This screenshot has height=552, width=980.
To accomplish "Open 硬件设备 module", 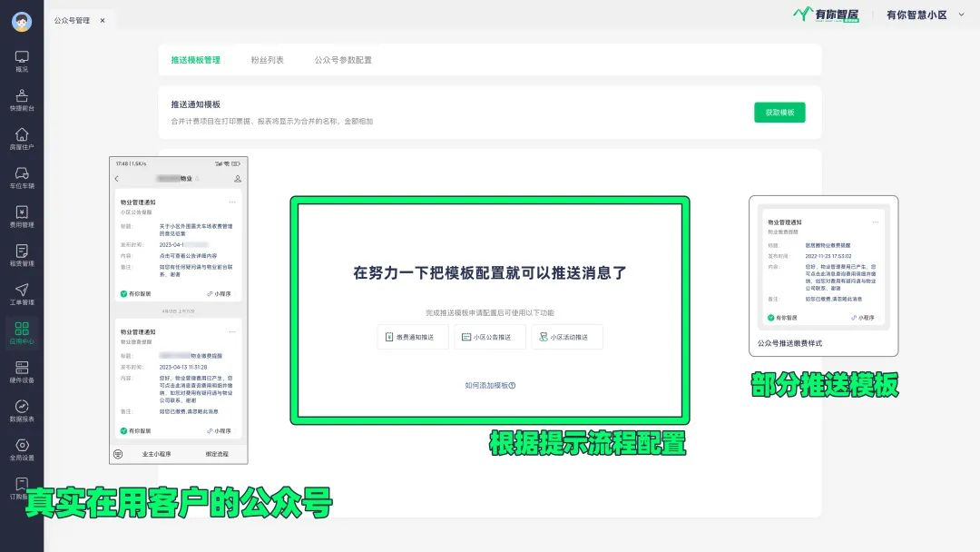I will click(22, 372).
